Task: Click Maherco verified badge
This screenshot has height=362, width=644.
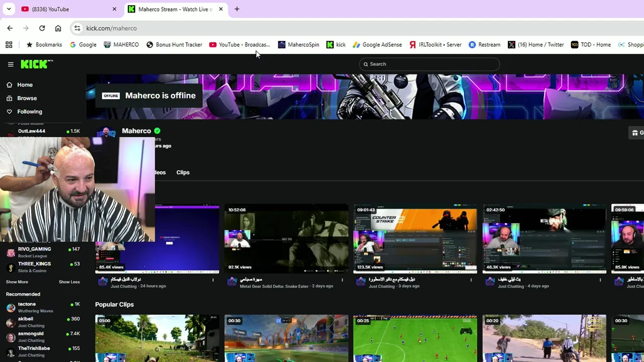Action: (x=157, y=131)
